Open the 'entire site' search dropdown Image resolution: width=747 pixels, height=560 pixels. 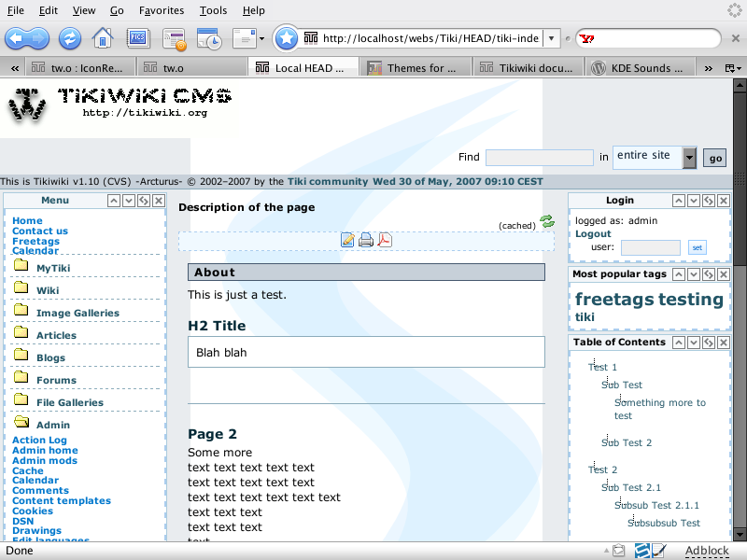pyautogui.click(x=689, y=157)
